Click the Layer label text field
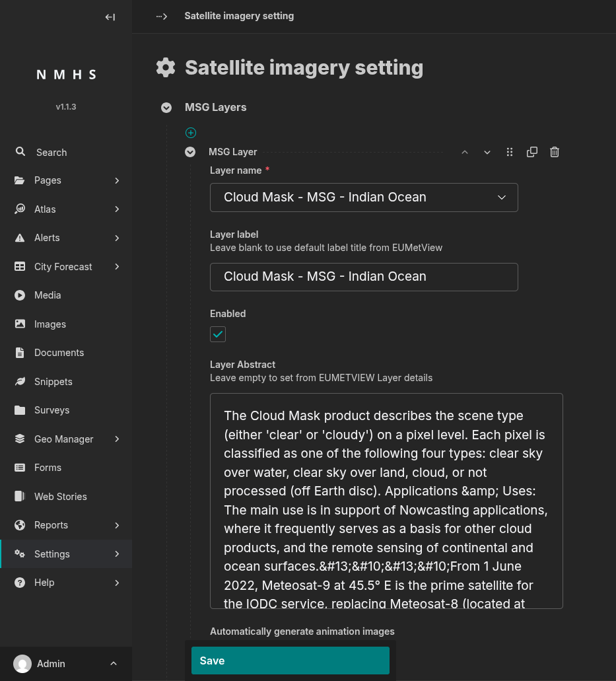 coord(364,277)
